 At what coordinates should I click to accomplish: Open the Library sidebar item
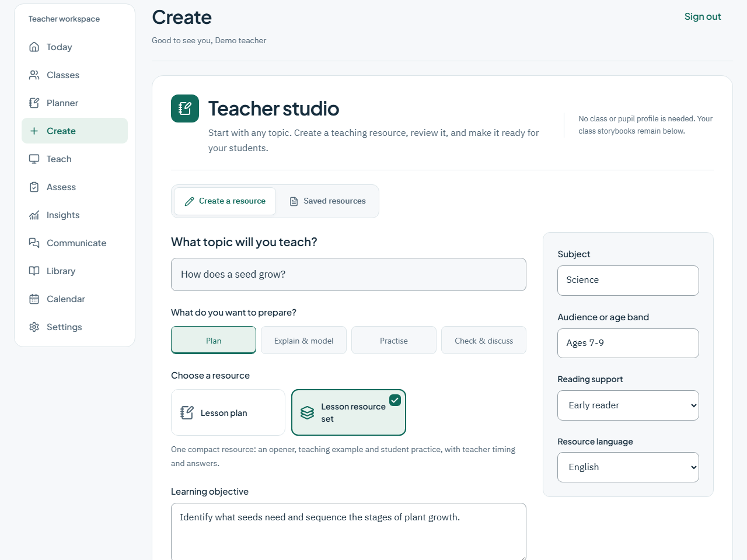click(75, 271)
